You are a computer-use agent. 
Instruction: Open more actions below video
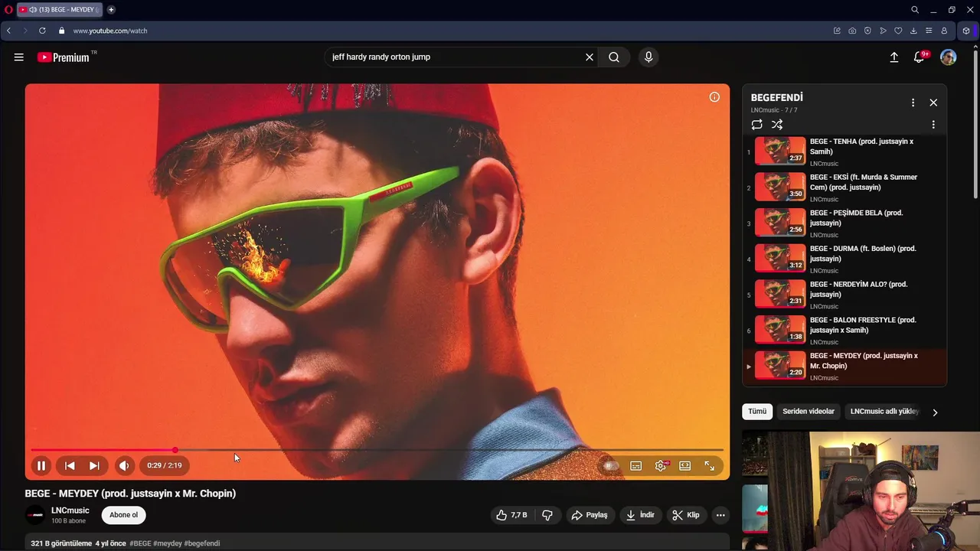(720, 515)
